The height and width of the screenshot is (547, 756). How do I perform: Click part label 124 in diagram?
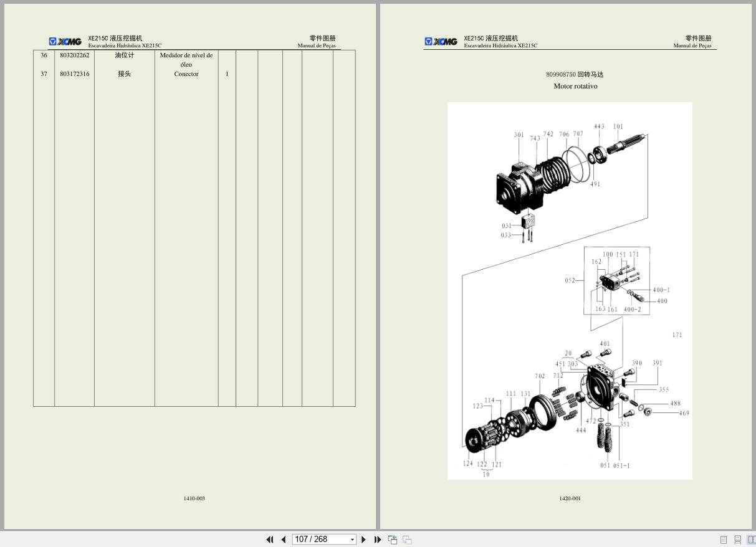[x=468, y=464]
